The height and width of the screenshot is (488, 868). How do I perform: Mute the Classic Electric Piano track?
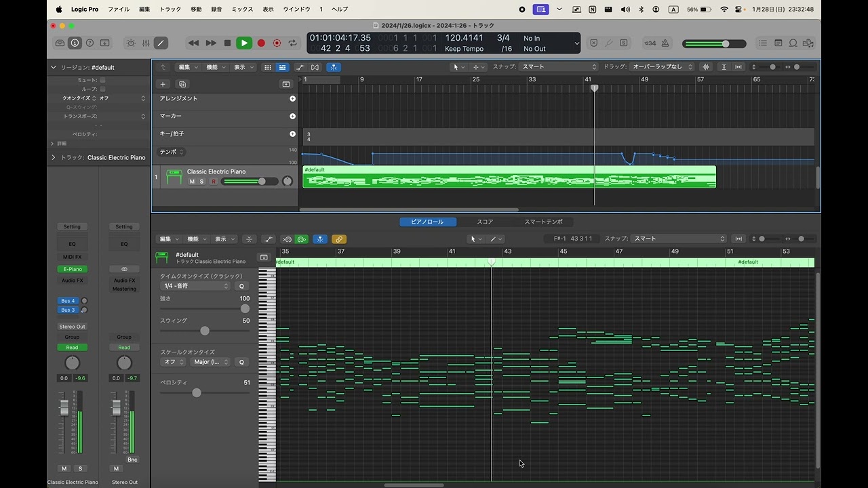pos(192,182)
